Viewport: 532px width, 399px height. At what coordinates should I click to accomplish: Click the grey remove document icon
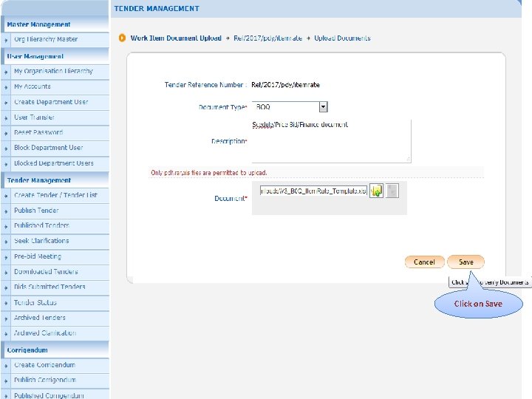[392, 191]
